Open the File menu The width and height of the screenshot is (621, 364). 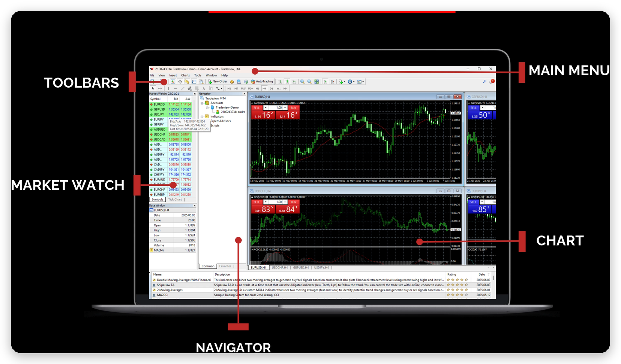152,75
